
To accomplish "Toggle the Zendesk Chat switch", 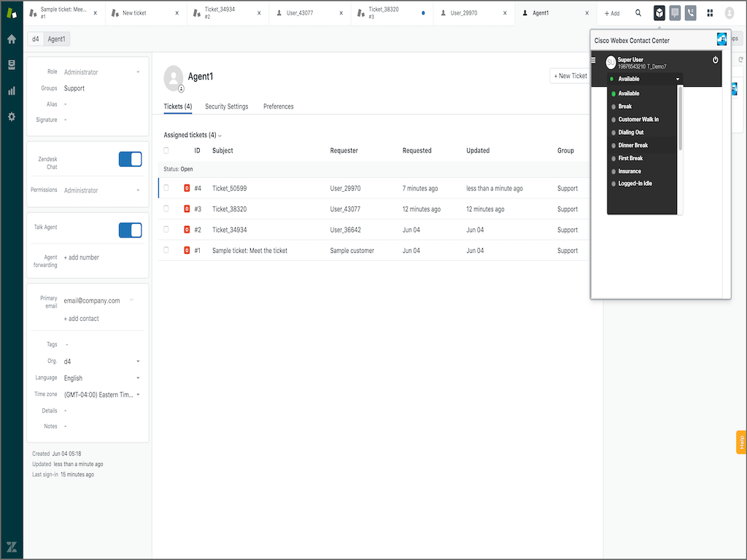I will [x=130, y=160].
